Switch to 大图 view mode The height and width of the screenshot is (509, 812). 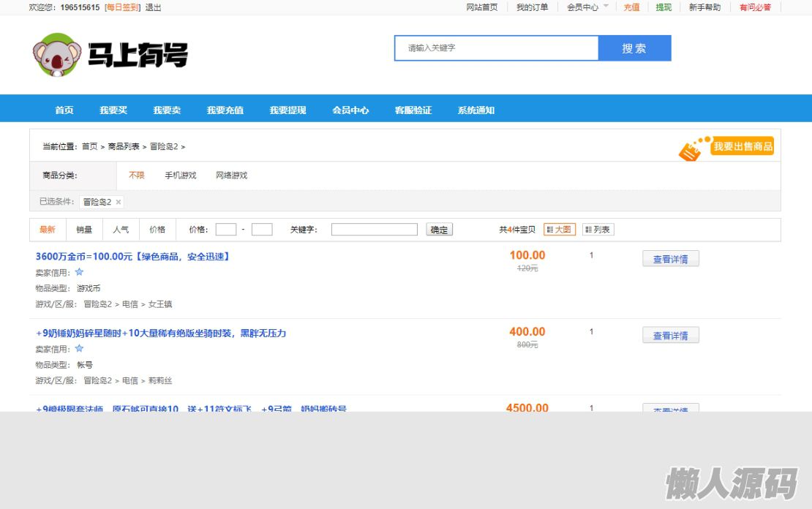pyautogui.click(x=560, y=230)
